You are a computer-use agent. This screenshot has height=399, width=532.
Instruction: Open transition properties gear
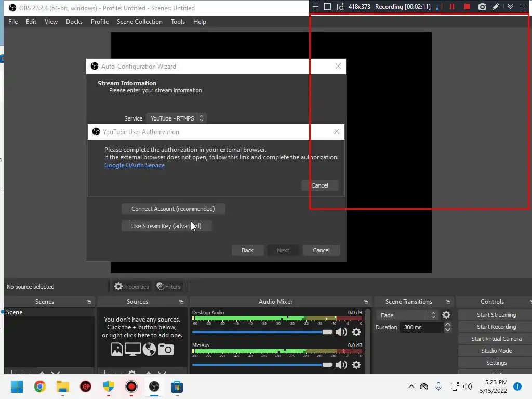click(446, 315)
